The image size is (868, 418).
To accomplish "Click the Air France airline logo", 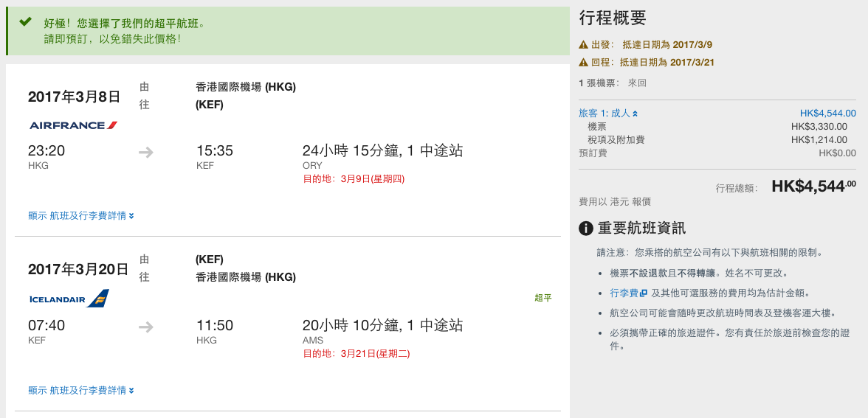I will [x=73, y=125].
